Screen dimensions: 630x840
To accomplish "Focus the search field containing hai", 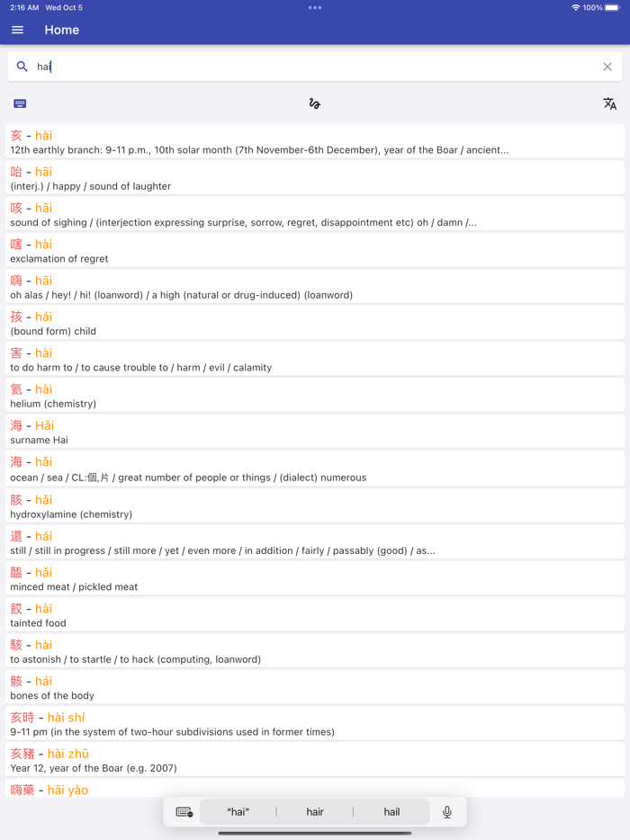I will tap(315, 67).
